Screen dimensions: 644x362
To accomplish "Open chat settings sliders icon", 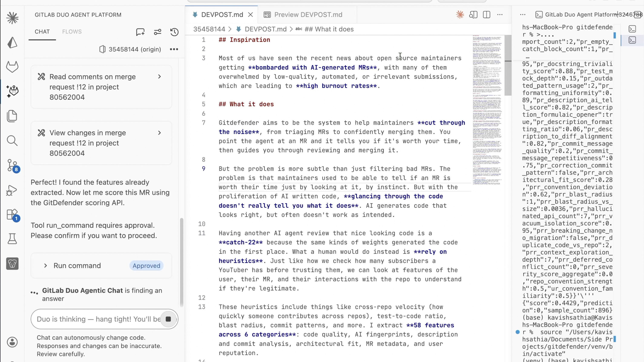I will 158,32.
